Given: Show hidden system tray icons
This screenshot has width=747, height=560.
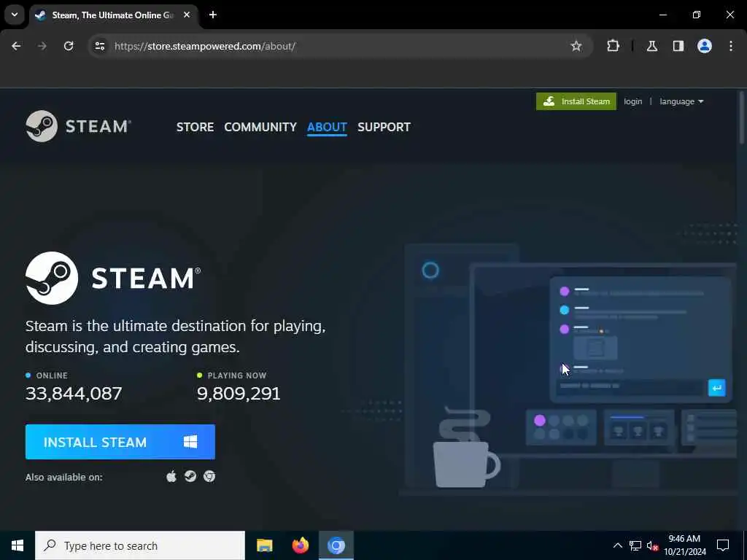Looking at the screenshot, I should [x=617, y=545].
